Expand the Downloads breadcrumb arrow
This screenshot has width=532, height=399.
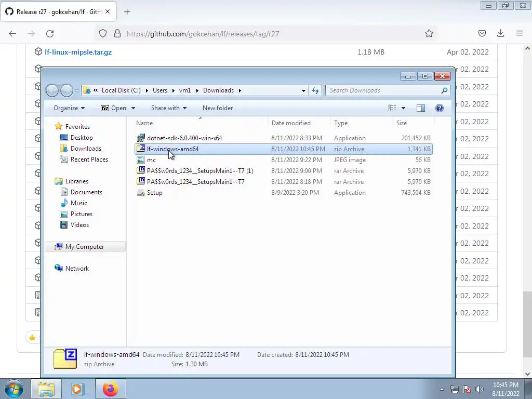(240, 90)
